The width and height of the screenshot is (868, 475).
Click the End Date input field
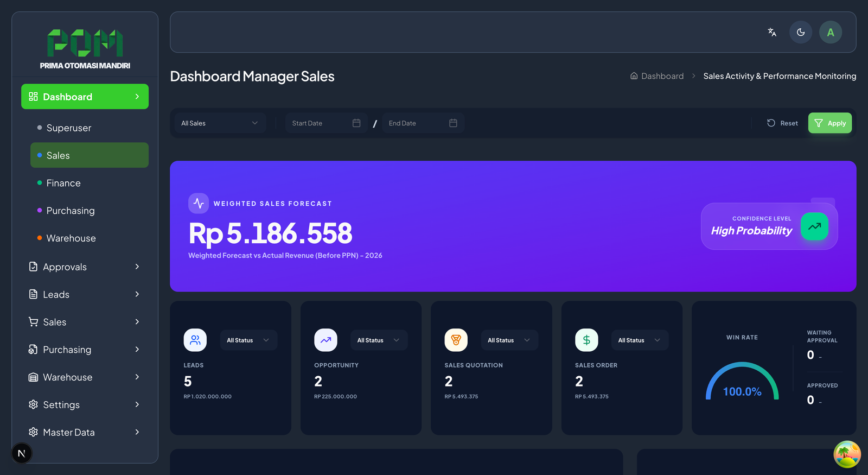[423, 123]
